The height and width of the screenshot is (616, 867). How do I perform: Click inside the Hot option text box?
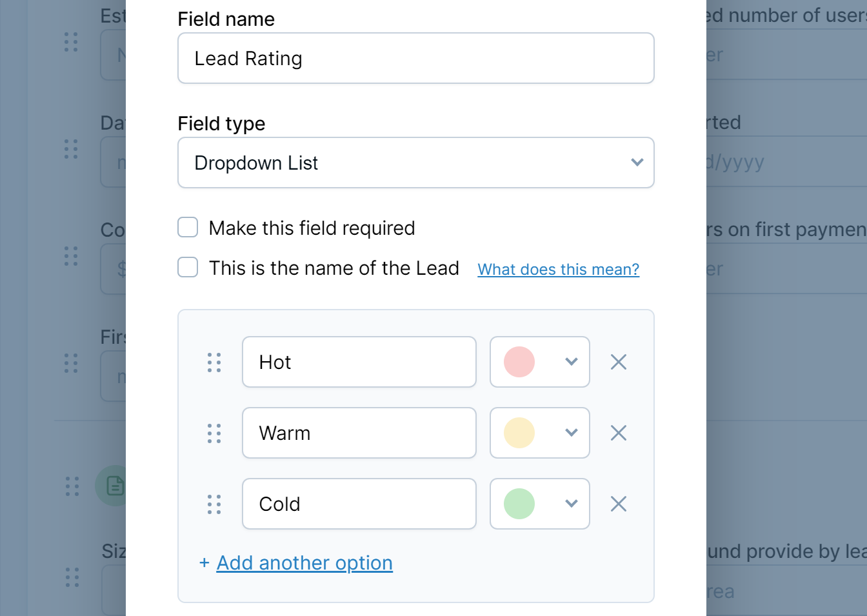click(359, 362)
